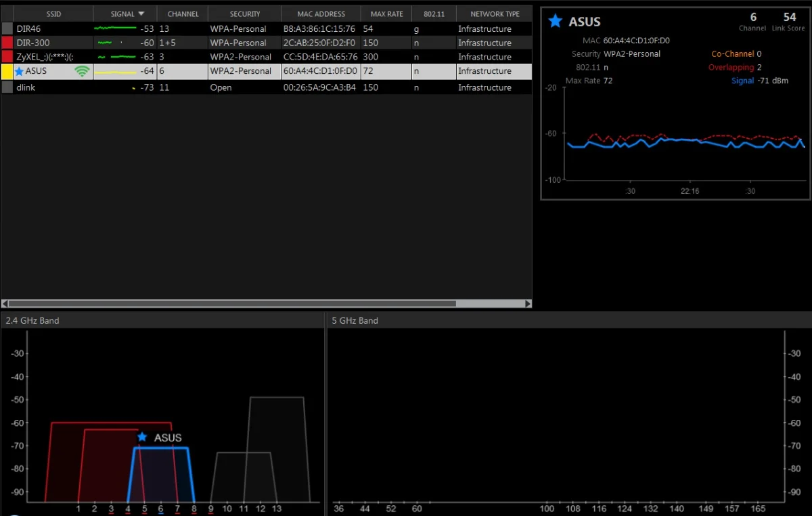Sort by the MAC ADDRESS column header
812x516 pixels.
[321, 14]
